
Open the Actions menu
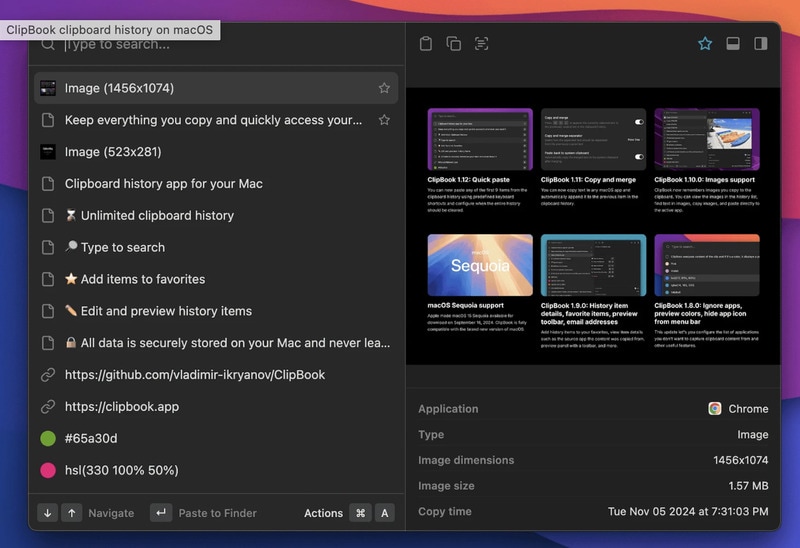pos(323,513)
